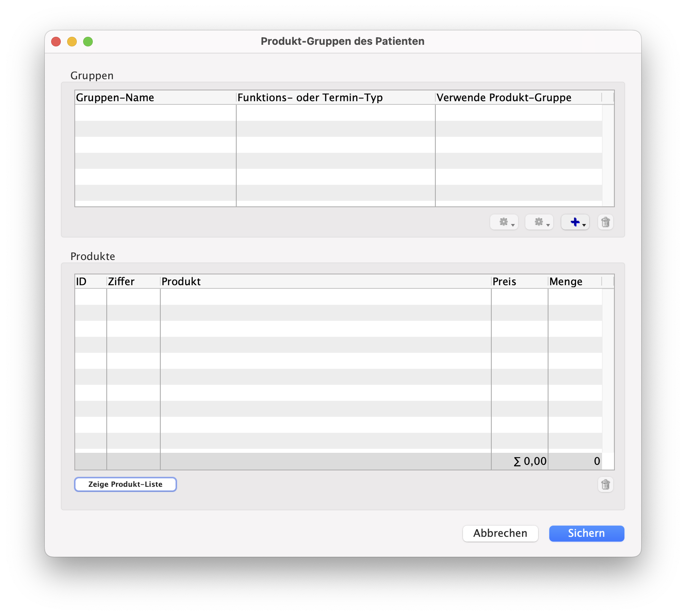Save changes with the Sichern button
This screenshot has height=616, width=686.
tap(586, 533)
